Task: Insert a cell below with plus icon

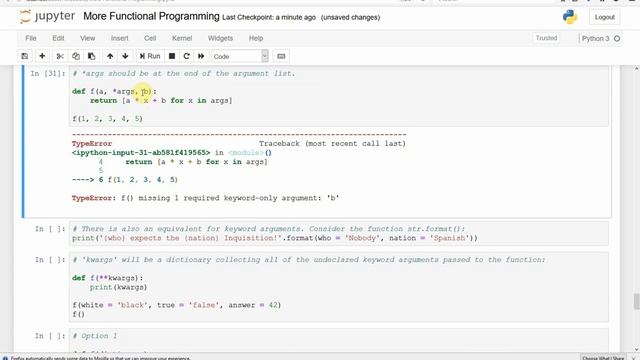Action: (42, 56)
